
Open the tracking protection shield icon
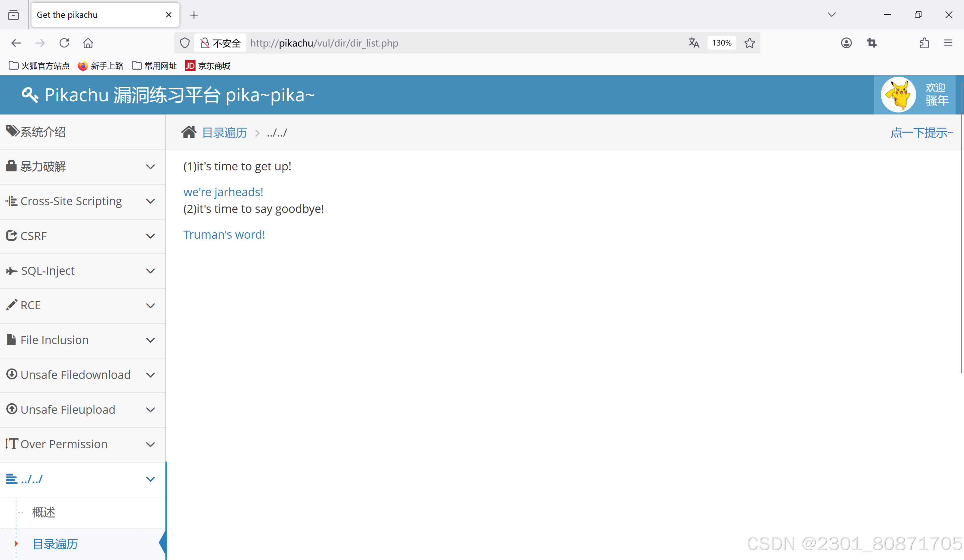[185, 43]
